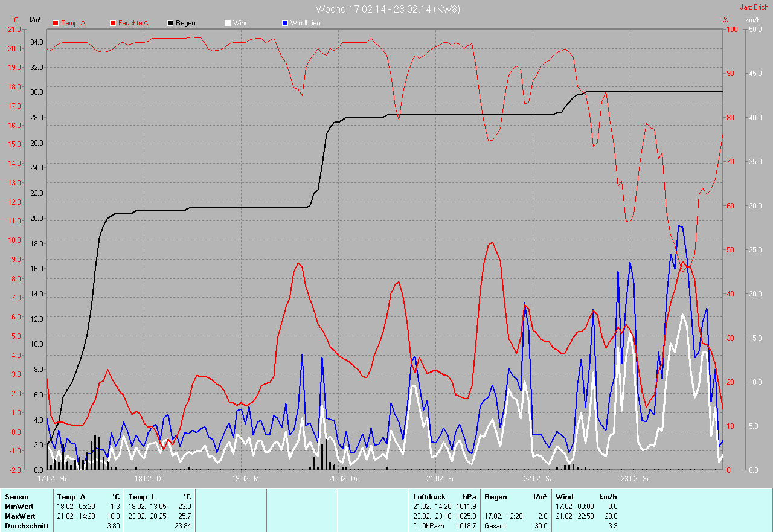Click the 'MaxWert' row label
Screen dimensions: 773x532
[x=21, y=516]
